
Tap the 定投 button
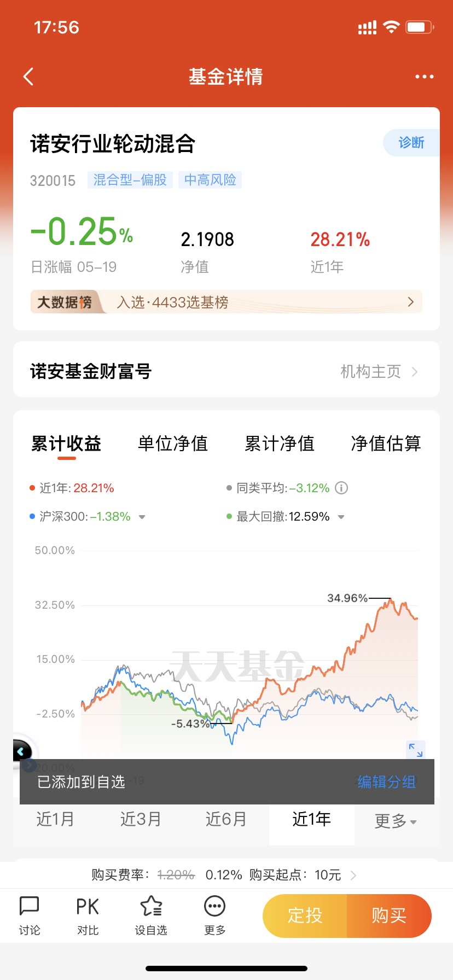click(305, 915)
